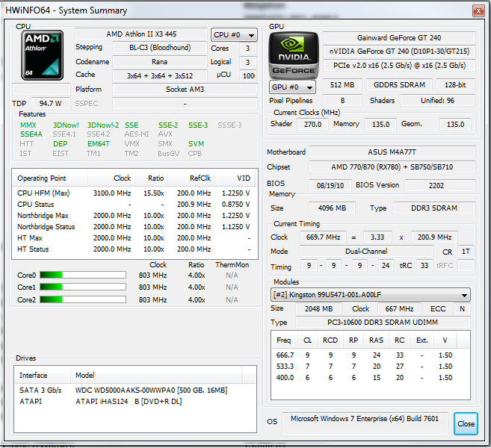Click the Interface column header in Drives
This screenshot has height=448, width=491.
click(x=43, y=375)
